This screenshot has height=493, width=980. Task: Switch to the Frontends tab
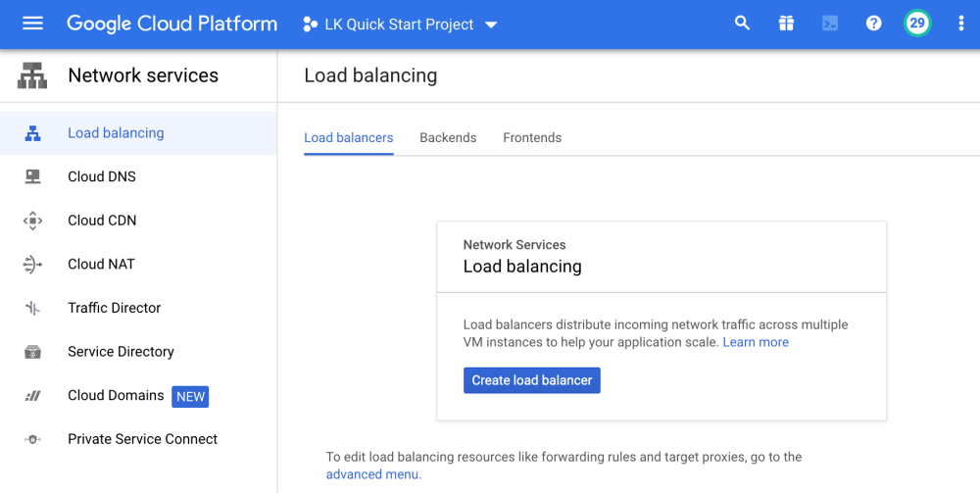point(532,138)
